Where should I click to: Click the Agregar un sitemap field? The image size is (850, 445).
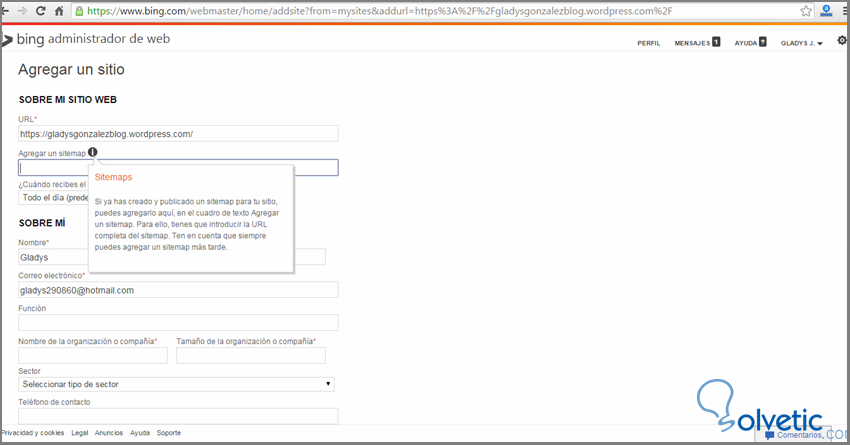(x=178, y=167)
